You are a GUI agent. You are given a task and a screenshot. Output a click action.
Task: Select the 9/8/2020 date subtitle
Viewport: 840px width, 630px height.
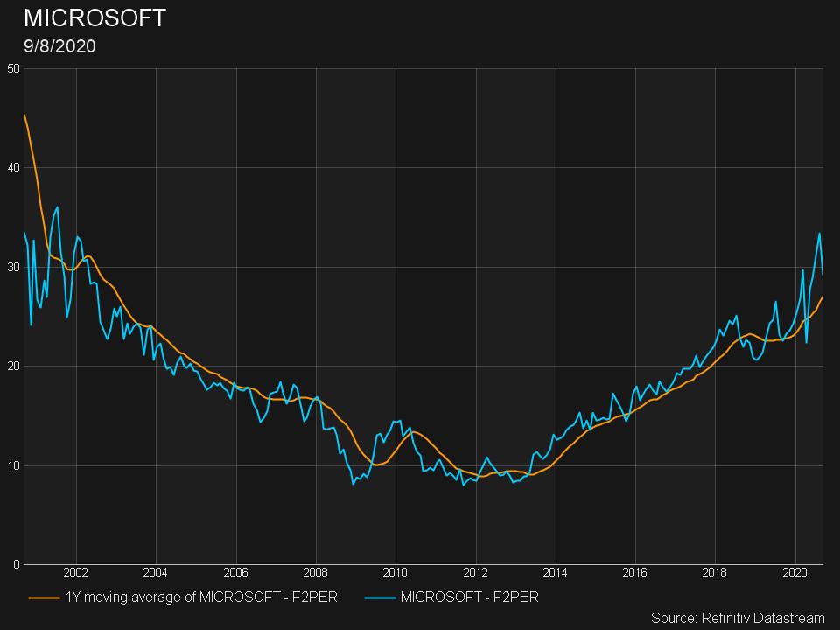[x=59, y=47]
